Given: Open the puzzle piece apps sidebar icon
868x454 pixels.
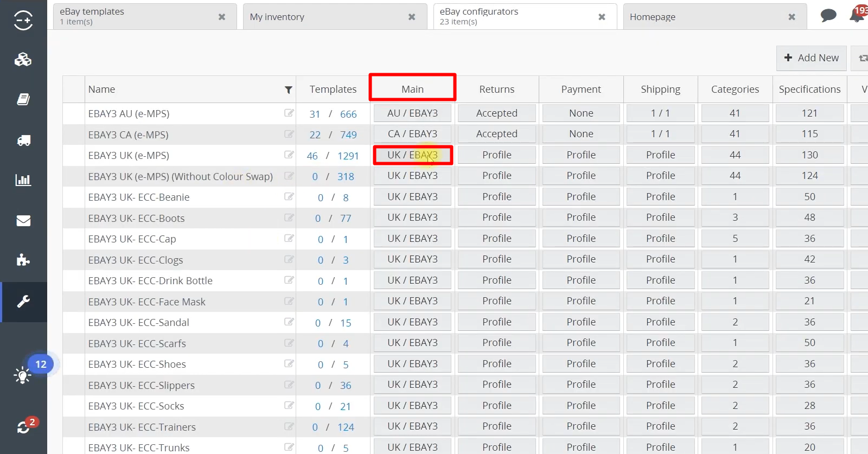Looking at the screenshot, I should click(23, 260).
